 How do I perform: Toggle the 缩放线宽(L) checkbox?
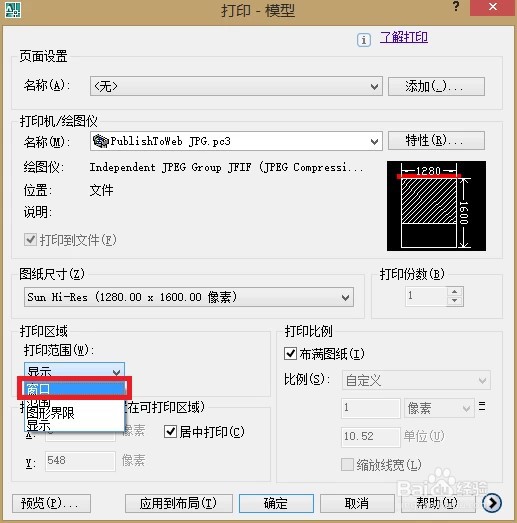347,465
